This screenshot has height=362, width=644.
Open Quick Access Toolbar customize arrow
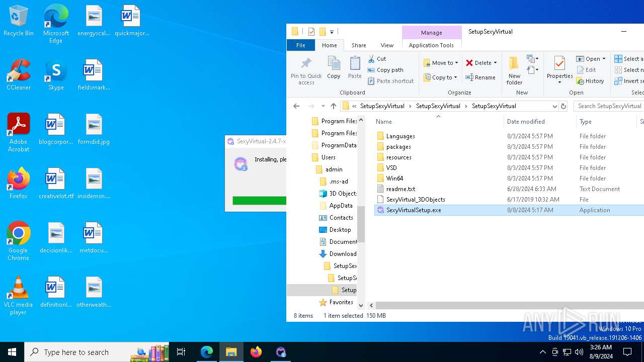(x=332, y=32)
